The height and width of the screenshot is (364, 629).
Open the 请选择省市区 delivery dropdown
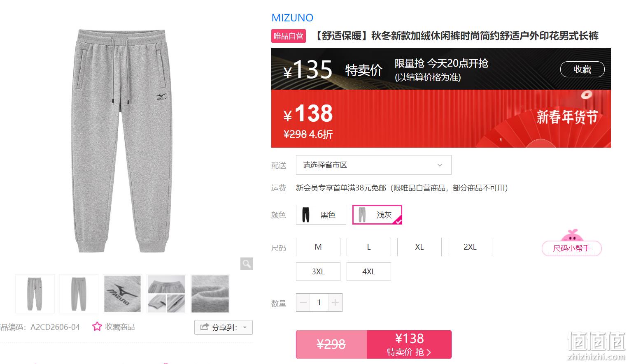click(x=374, y=165)
